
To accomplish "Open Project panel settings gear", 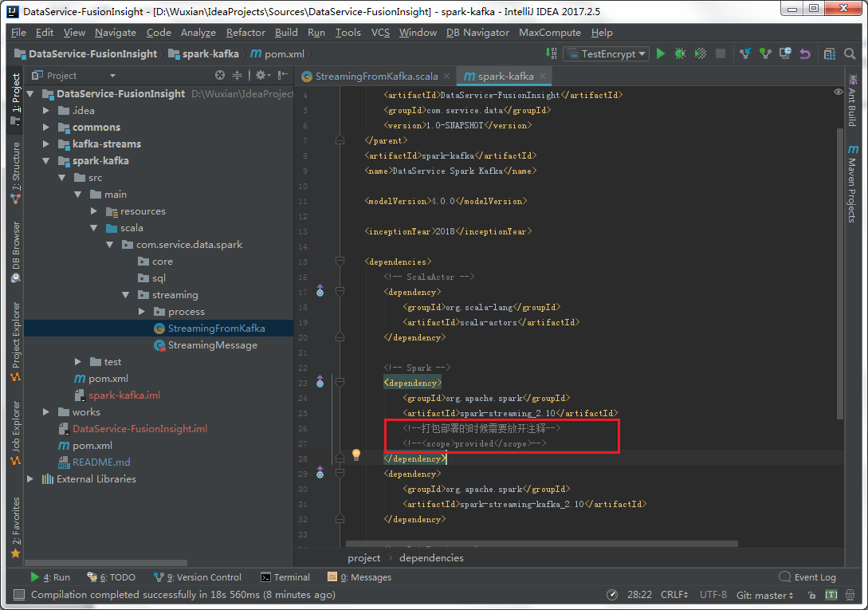I will (x=262, y=75).
